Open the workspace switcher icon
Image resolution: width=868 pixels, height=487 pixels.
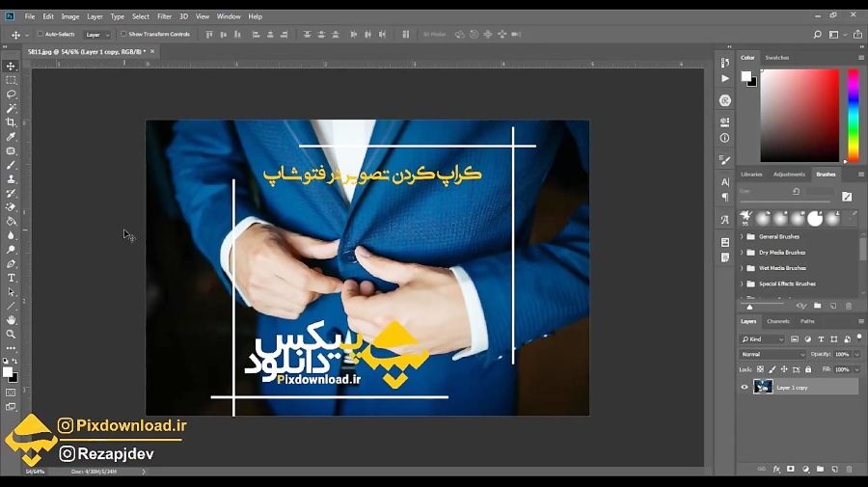point(833,35)
